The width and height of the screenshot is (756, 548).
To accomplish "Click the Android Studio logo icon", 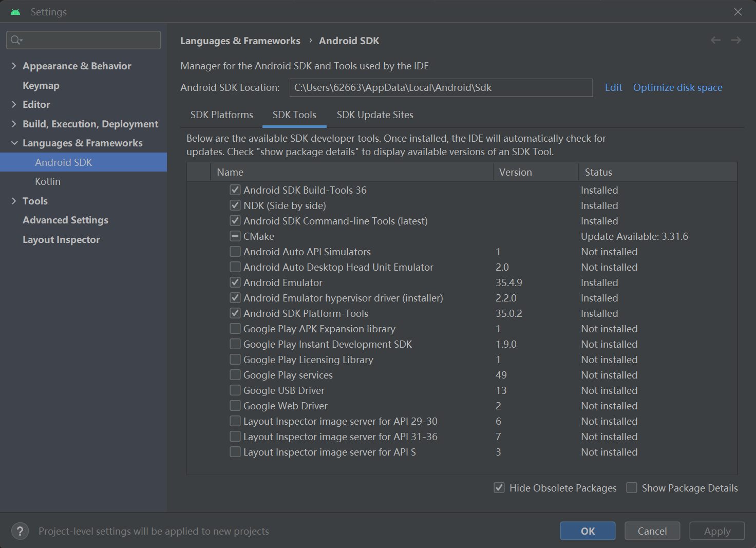I will pyautogui.click(x=15, y=12).
